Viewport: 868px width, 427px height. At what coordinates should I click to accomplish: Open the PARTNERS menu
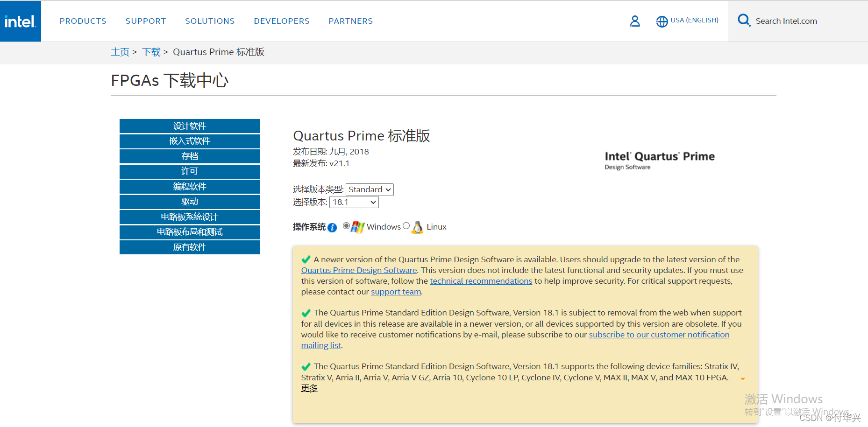(x=351, y=21)
